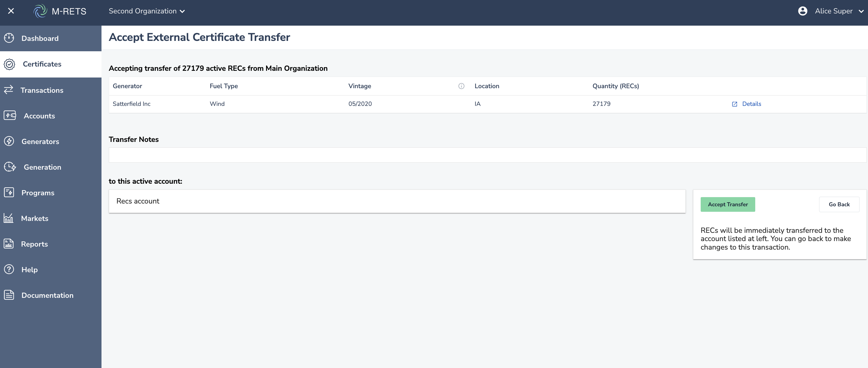Click the Accounts sidebar icon

(10, 115)
